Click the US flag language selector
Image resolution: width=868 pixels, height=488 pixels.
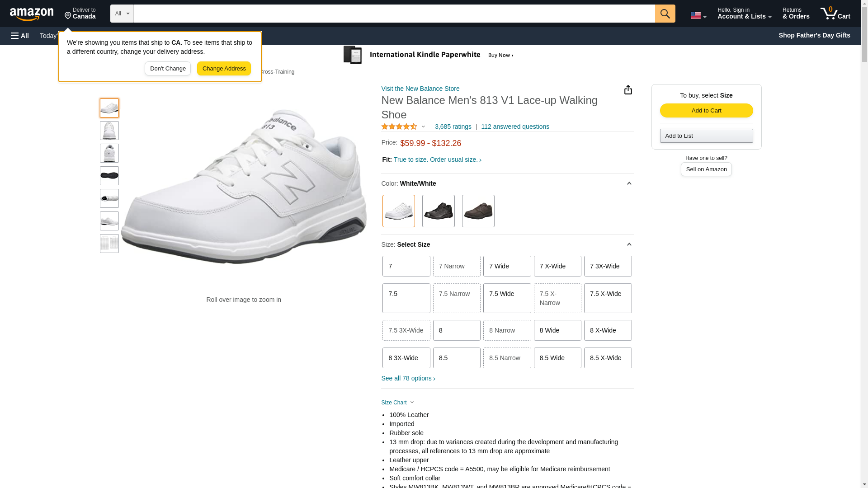click(x=698, y=15)
